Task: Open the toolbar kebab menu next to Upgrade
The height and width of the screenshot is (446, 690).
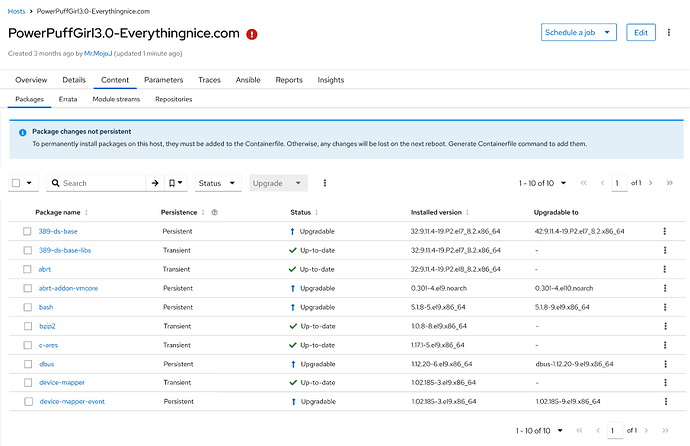Action: 325,183
